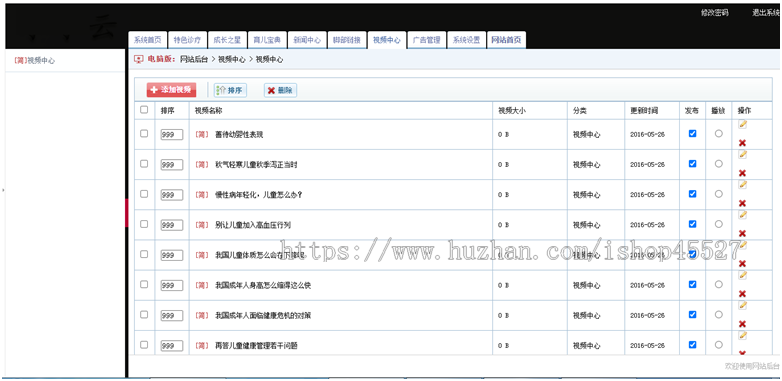Edit the 我国成年人身高怎么缩得这么快 video
Viewport: 782px width, 381px height.
click(x=743, y=275)
